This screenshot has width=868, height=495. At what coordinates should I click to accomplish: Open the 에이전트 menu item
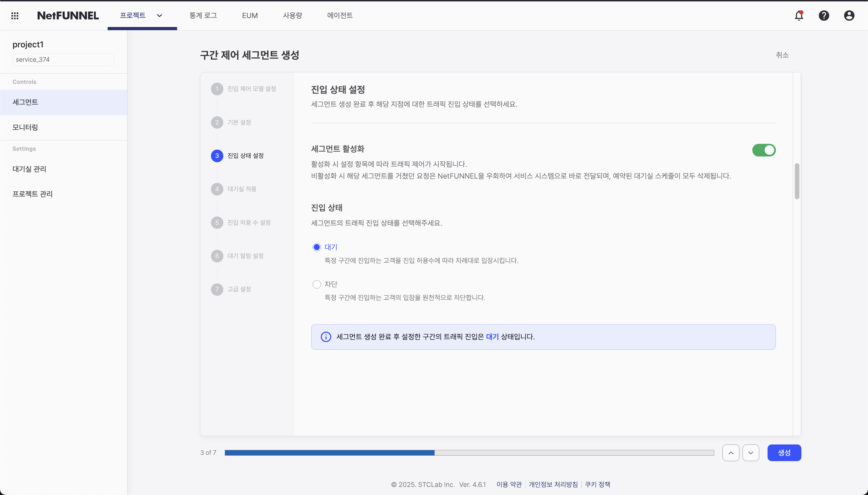pyautogui.click(x=339, y=16)
